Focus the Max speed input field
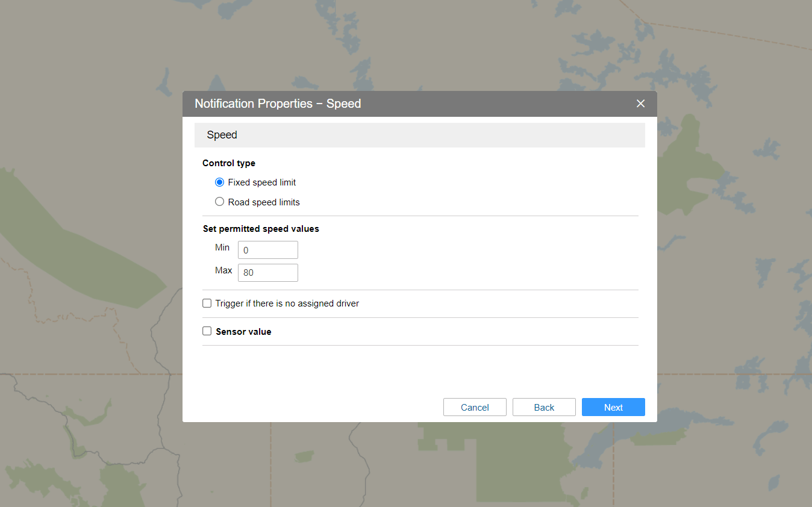 pos(267,273)
